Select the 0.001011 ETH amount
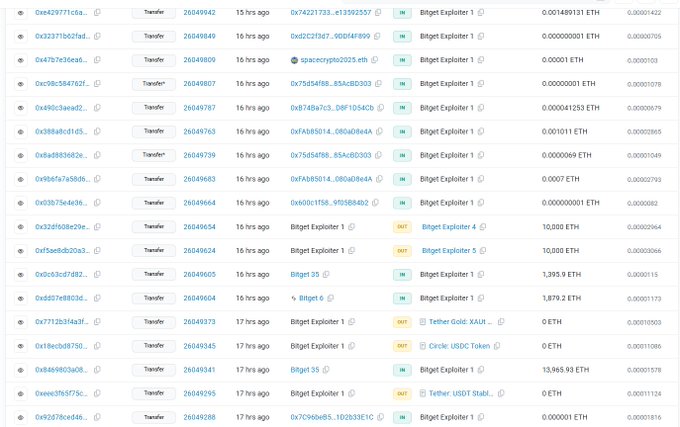 [565, 131]
